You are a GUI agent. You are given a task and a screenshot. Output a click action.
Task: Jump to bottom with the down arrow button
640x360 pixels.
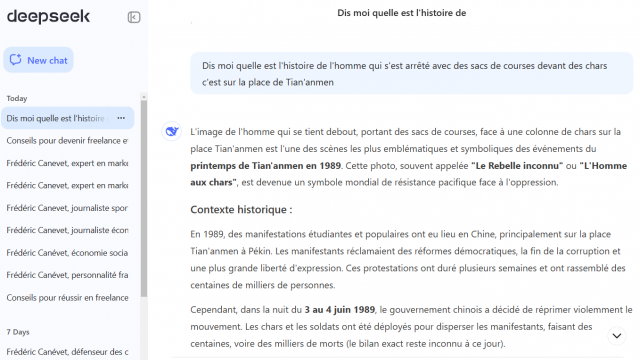(x=617, y=336)
